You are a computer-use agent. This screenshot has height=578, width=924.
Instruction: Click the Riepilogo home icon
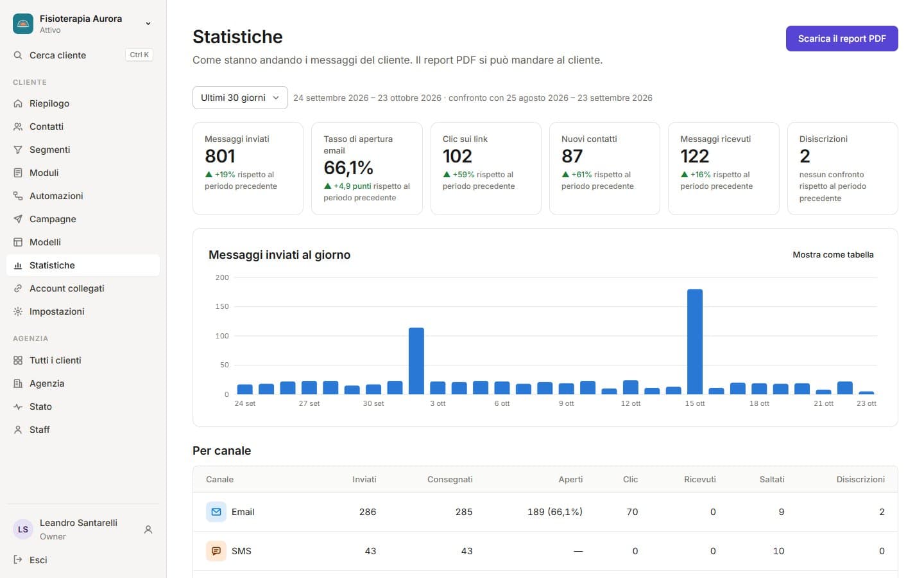pos(18,103)
